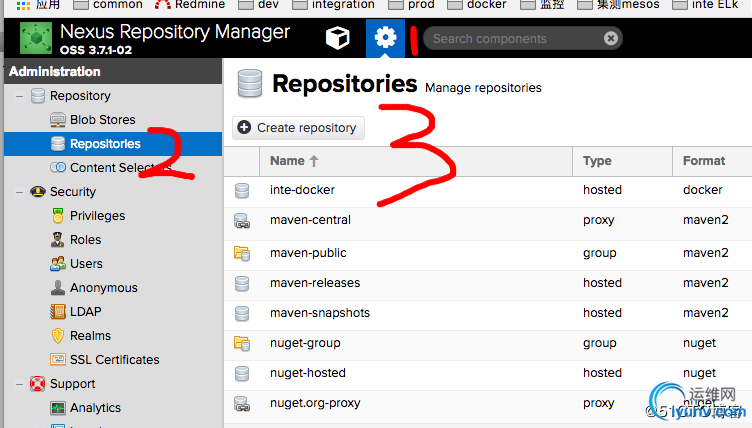The height and width of the screenshot is (428, 752).
Task: Open the inte-docker repository row
Action: (x=488, y=190)
